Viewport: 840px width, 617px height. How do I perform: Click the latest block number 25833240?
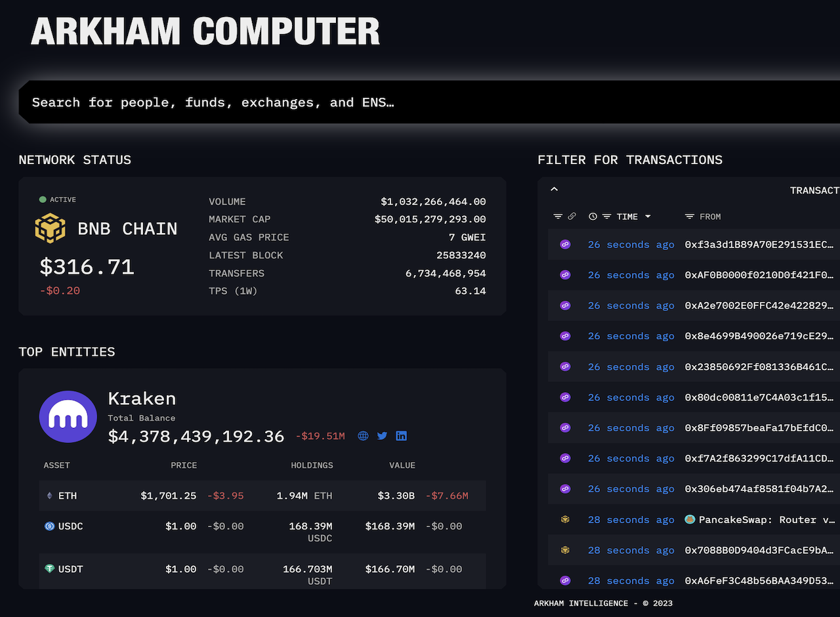461,255
